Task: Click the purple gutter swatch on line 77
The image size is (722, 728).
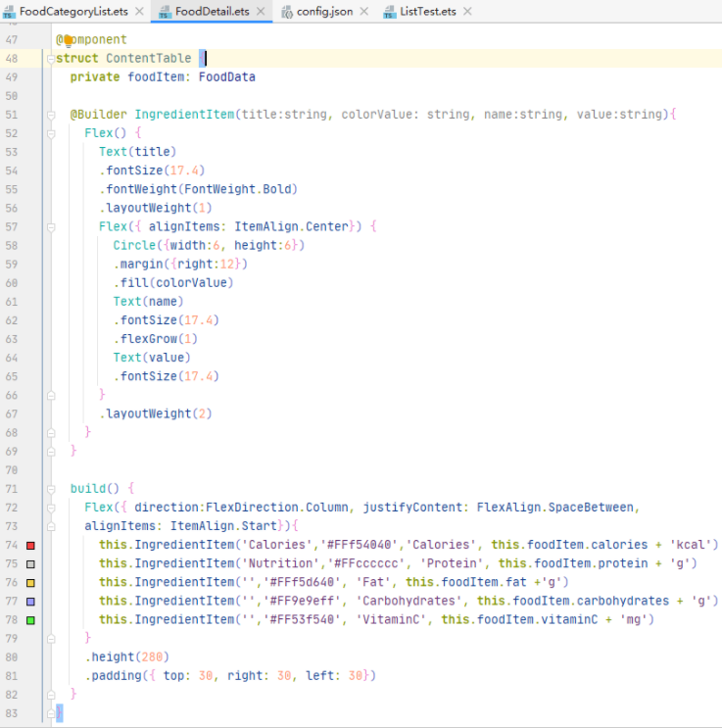Action: (x=30, y=601)
